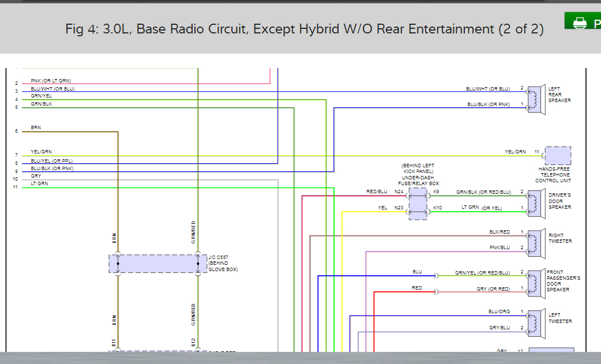This screenshot has height=364, width=601.
Task: Click the 'HANDS-FREE TELEPHONE CONTROL UNIT' label
Action: [554, 175]
